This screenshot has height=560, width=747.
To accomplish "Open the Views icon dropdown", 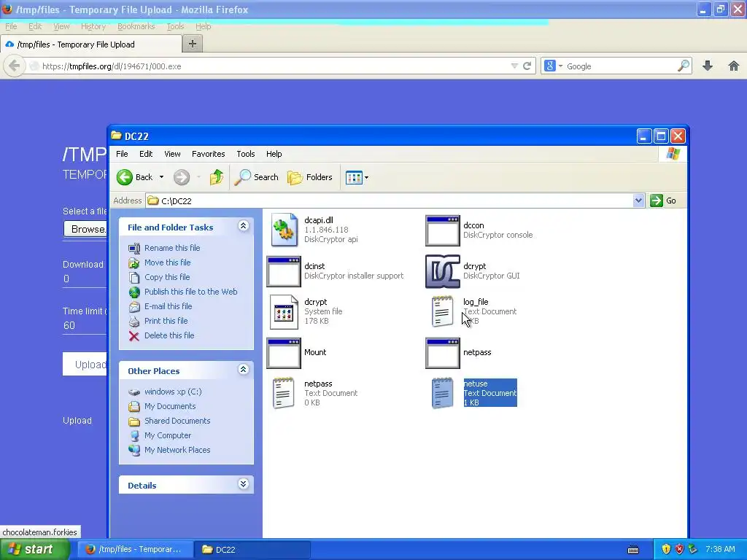I will (x=357, y=178).
